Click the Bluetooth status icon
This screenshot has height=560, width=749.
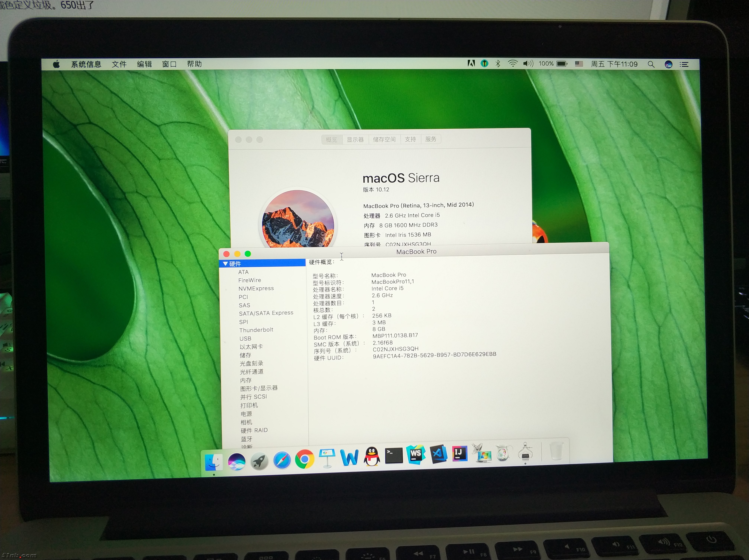tap(498, 64)
